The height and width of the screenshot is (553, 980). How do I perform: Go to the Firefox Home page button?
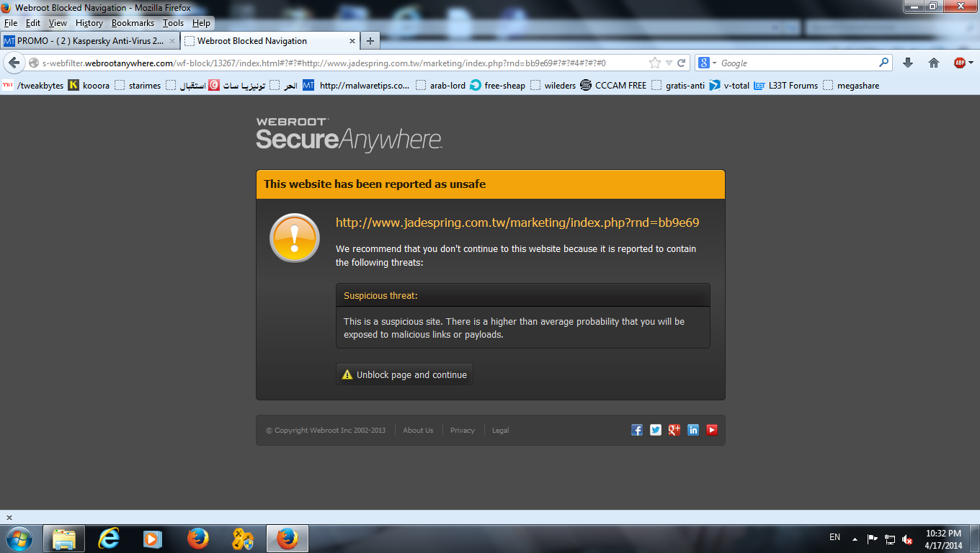934,63
